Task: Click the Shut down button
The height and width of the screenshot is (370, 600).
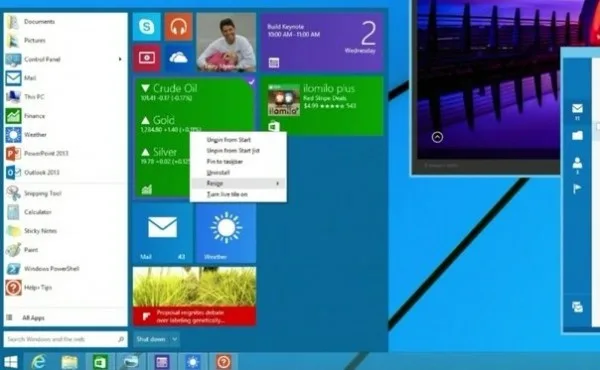Action: [x=151, y=339]
